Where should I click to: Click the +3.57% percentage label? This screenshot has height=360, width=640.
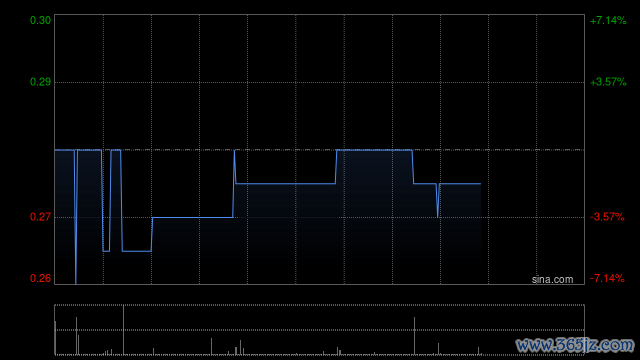[x=608, y=82]
